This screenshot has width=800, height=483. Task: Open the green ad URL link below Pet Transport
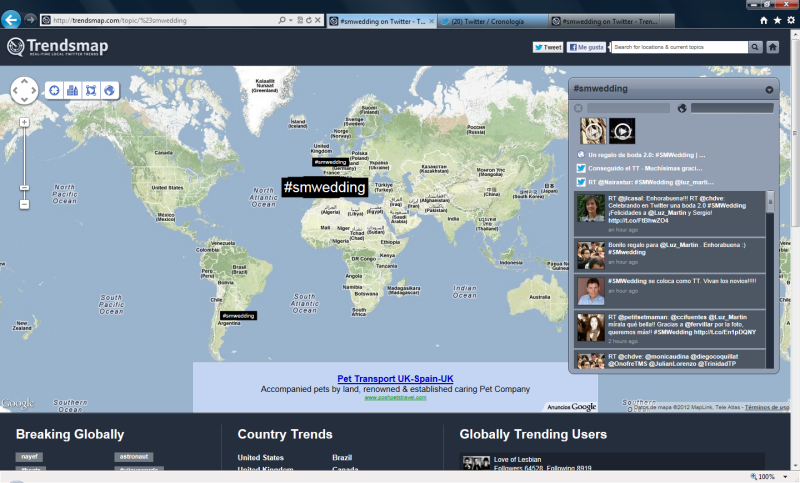pyautogui.click(x=395, y=398)
